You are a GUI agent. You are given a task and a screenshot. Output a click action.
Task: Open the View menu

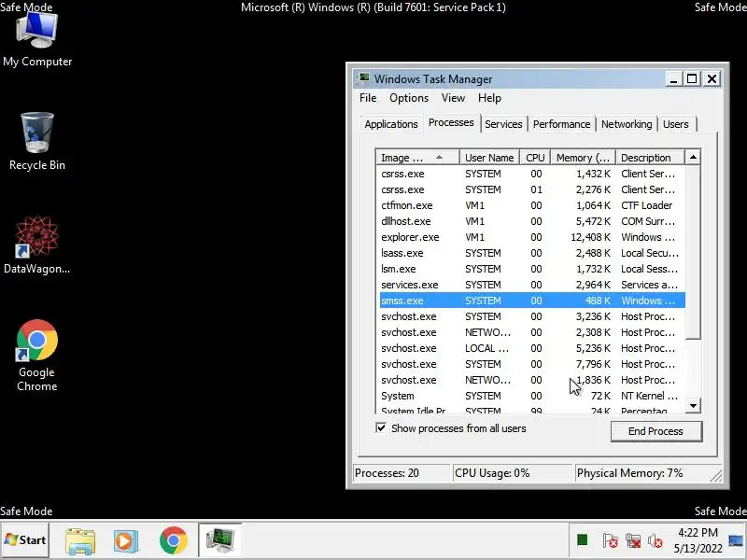coord(453,98)
